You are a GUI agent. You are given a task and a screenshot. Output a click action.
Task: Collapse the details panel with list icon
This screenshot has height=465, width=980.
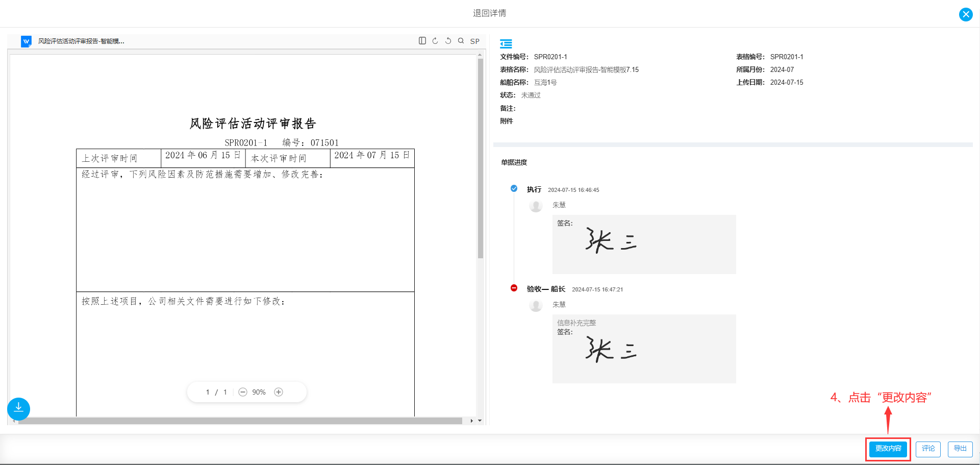pos(506,44)
